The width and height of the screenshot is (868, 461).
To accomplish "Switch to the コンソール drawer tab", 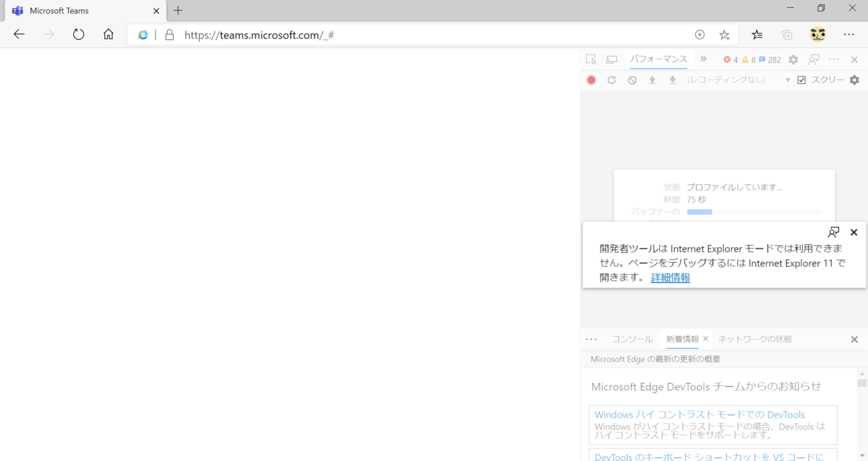I will [632, 339].
